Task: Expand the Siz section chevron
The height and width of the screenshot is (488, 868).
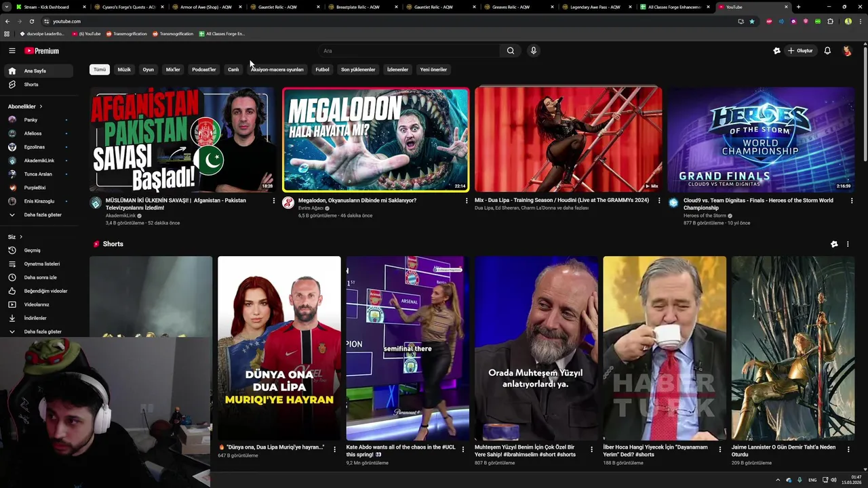Action: pyautogui.click(x=21, y=237)
